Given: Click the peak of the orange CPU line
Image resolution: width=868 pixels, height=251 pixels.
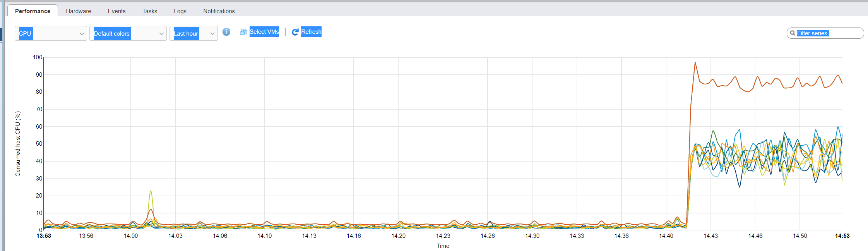Looking at the screenshot, I should click(695, 62).
